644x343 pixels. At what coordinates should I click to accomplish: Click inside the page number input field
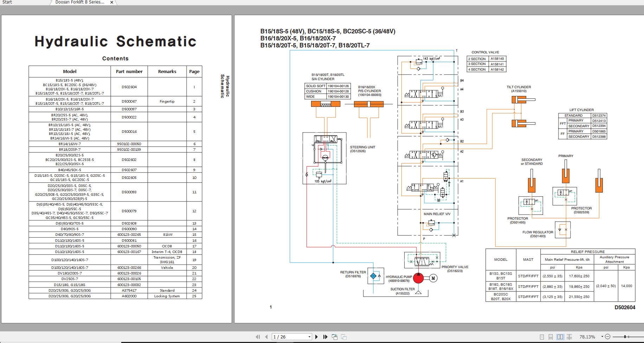click(x=285, y=337)
